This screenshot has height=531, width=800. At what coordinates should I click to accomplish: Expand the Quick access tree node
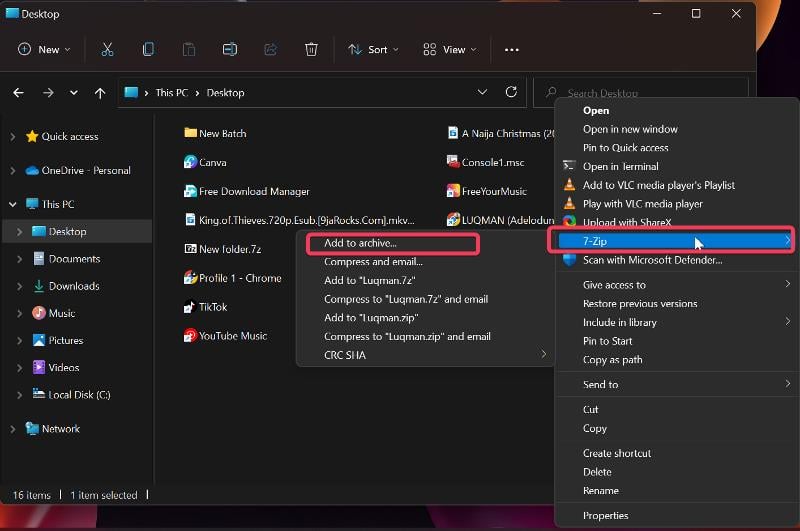tap(13, 137)
